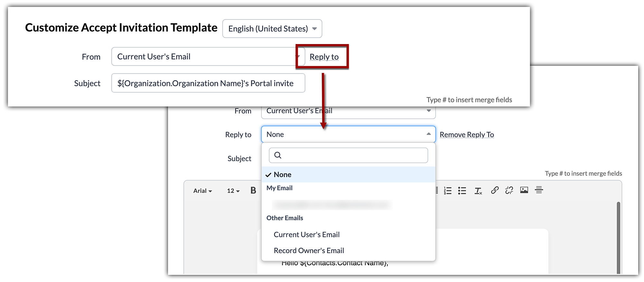Open the Arial font family dropdown
This screenshot has width=644, height=282.
[x=202, y=191]
